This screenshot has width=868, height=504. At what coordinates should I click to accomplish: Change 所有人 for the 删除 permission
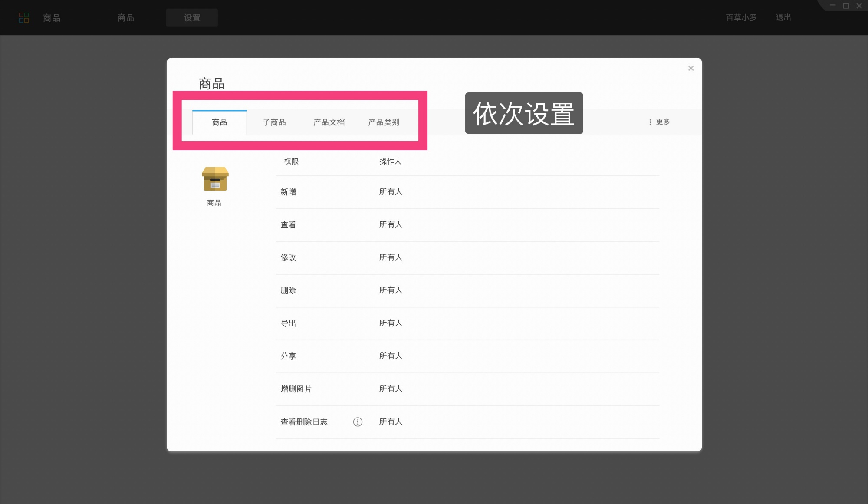click(391, 290)
